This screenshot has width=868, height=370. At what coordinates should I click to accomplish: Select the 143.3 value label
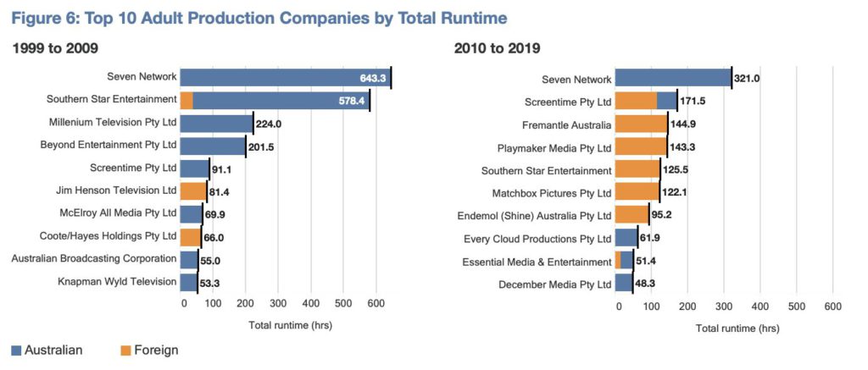(682, 147)
